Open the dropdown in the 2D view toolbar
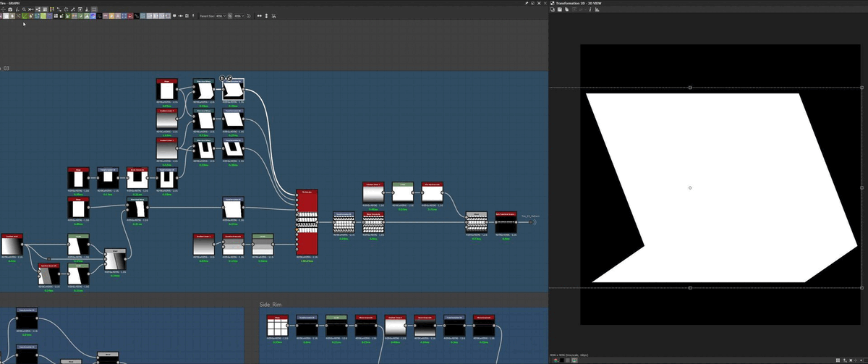Viewport: 868px width, 364px height. [583, 9]
